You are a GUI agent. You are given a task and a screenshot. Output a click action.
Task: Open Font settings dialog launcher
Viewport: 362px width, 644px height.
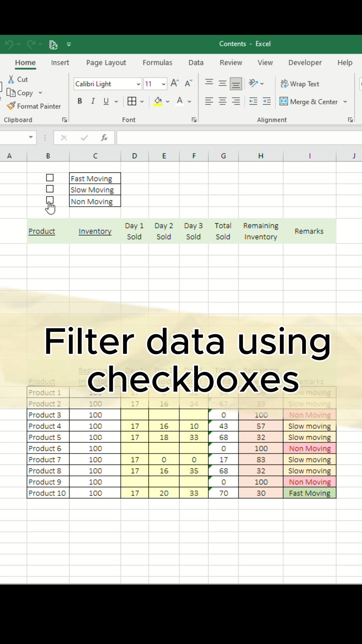[x=194, y=120]
